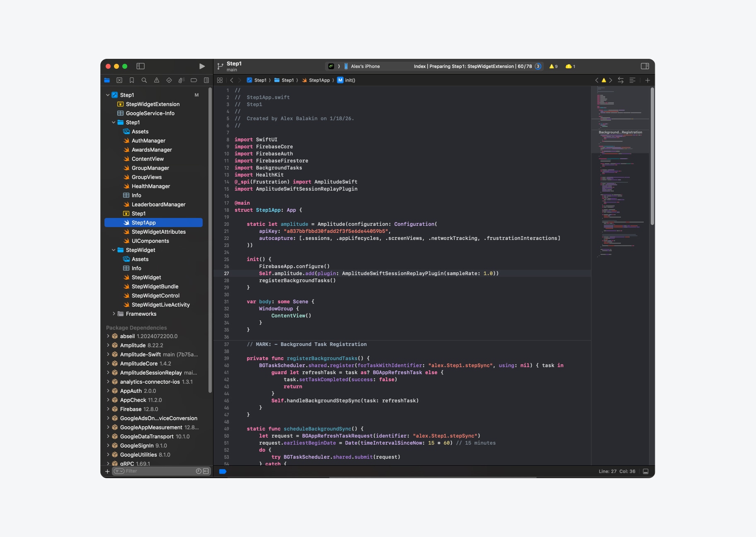Click the yellow warning icon in jump bar
The height and width of the screenshot is (537, 756).
point(604,80)
